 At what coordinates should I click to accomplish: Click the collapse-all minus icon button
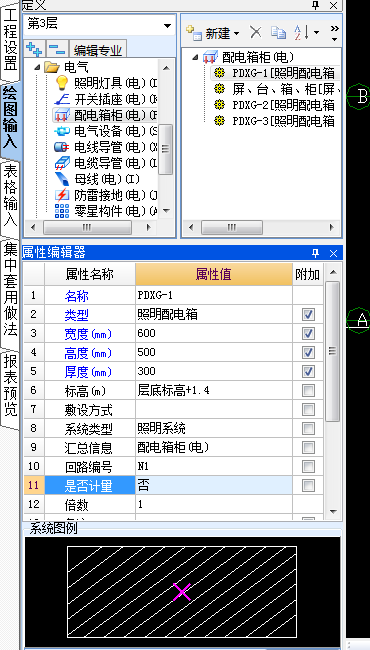pos(57,49)
